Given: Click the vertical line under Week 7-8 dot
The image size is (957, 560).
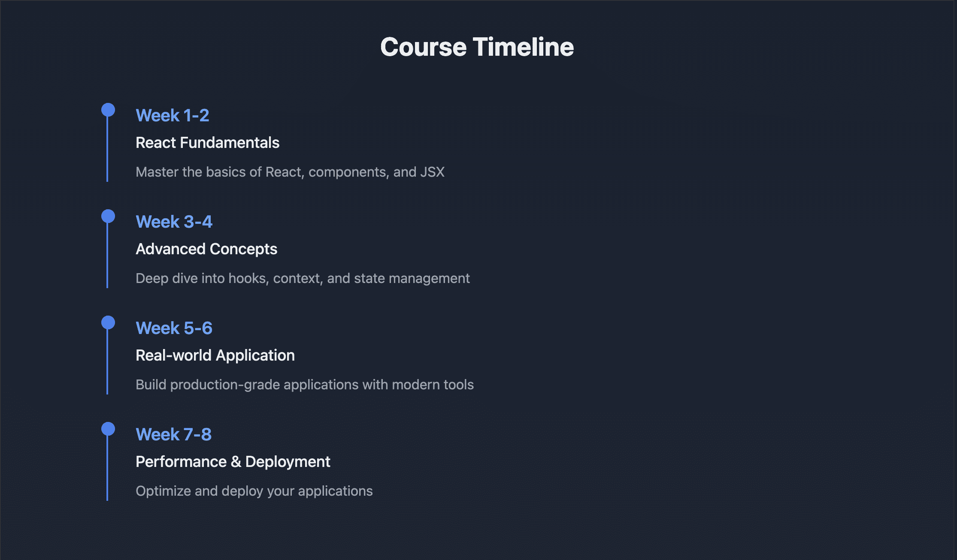Looking at the screenshot, I should 107,469.
